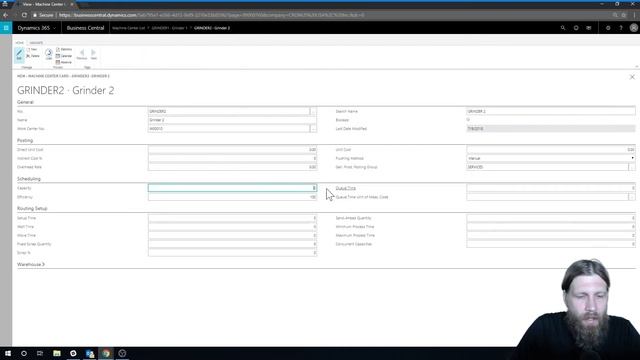Viewport: 640px width, 360px height.
Task: Pick the Delete action in the ribbon
Action: (33, 56)
